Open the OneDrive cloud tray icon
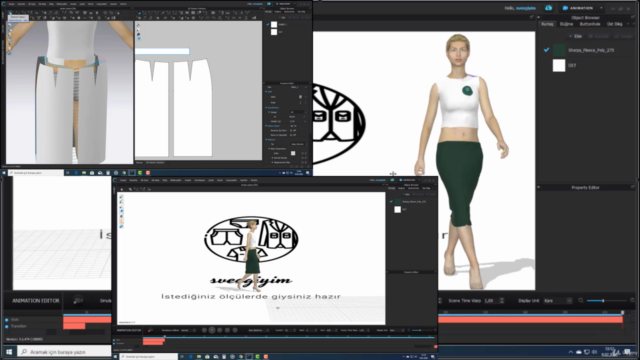 [579, 352]
